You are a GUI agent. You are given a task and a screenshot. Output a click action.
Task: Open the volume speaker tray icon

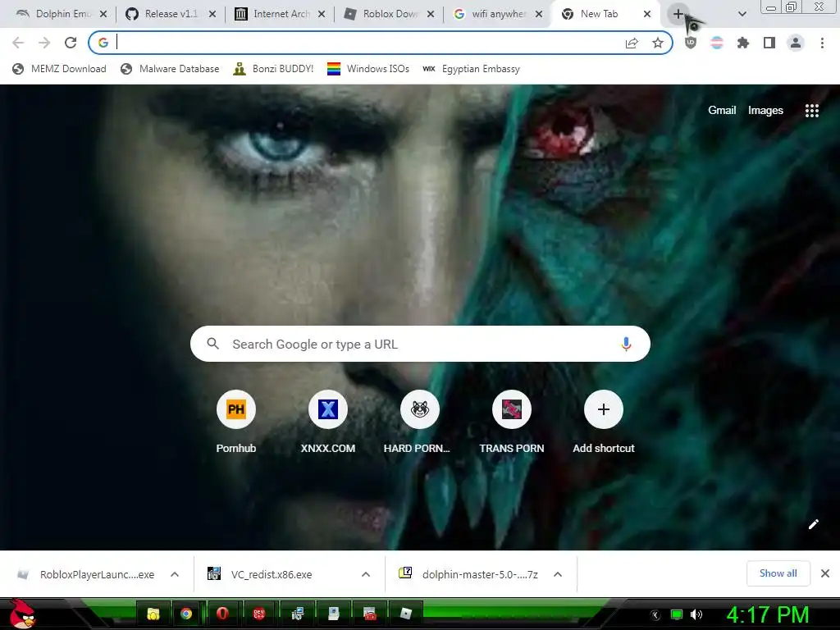coord(696,615)
